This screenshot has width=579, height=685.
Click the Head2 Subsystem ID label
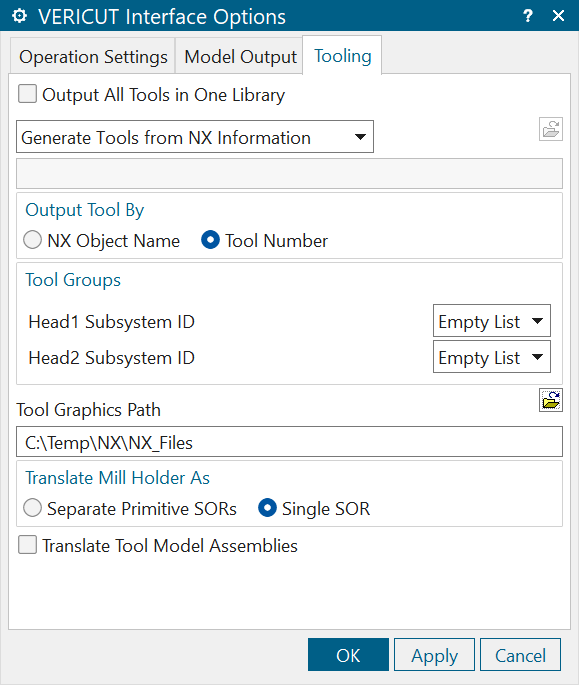111,358
